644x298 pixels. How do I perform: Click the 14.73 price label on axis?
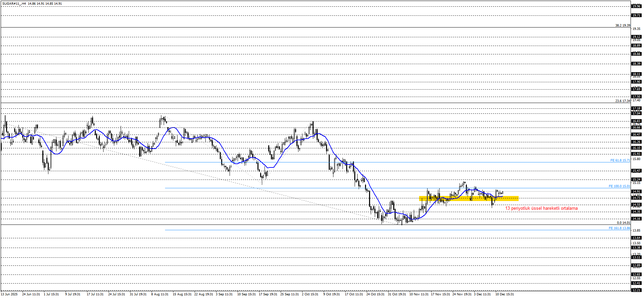click(636, 198)
